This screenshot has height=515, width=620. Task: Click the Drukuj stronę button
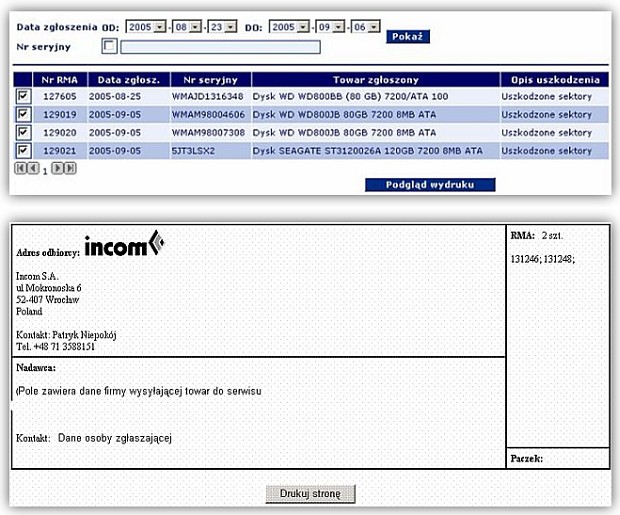pyautogui.click(x=310, y=494)
